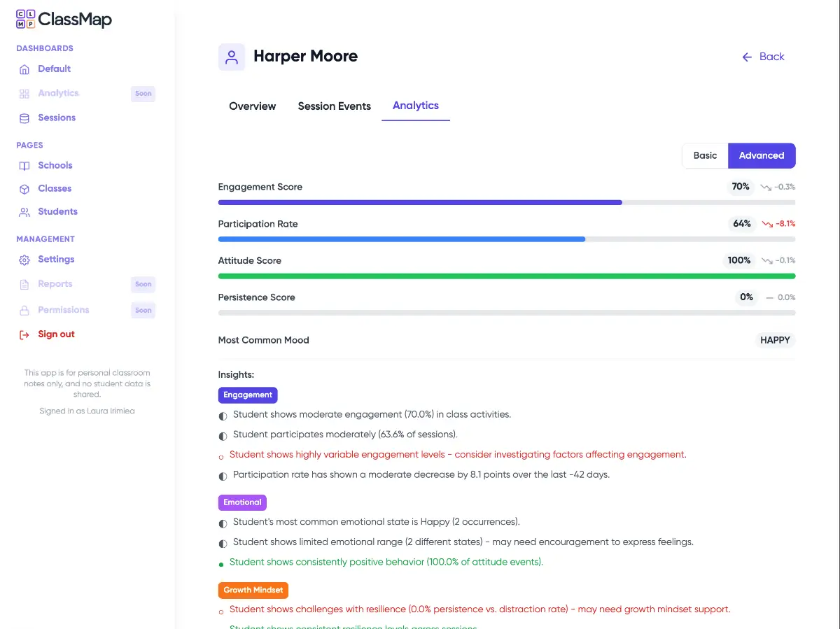Click the Sign out link
840x629 pixels.
click(56, 334)
